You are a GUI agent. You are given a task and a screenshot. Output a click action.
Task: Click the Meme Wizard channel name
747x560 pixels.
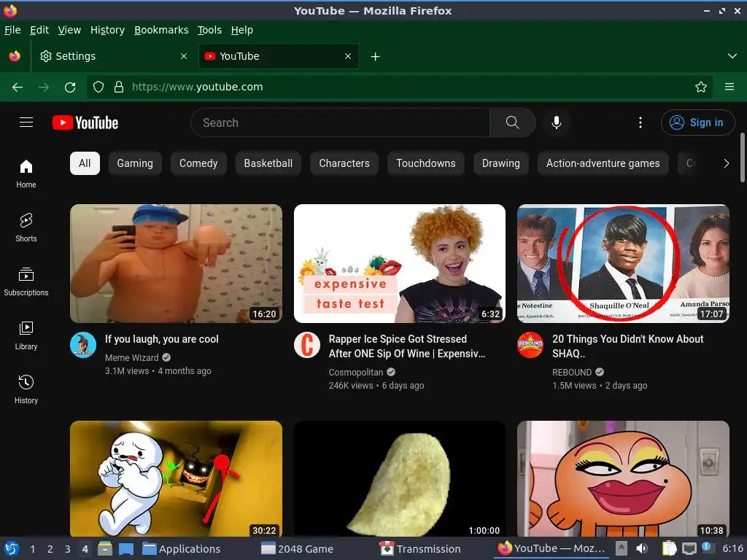[x=131, y=357]
